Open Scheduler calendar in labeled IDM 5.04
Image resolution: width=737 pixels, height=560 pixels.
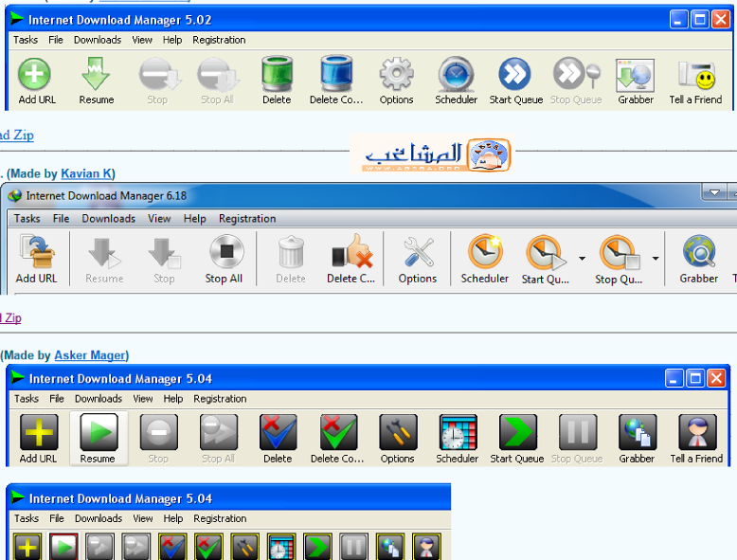click(x=458, y=432)
